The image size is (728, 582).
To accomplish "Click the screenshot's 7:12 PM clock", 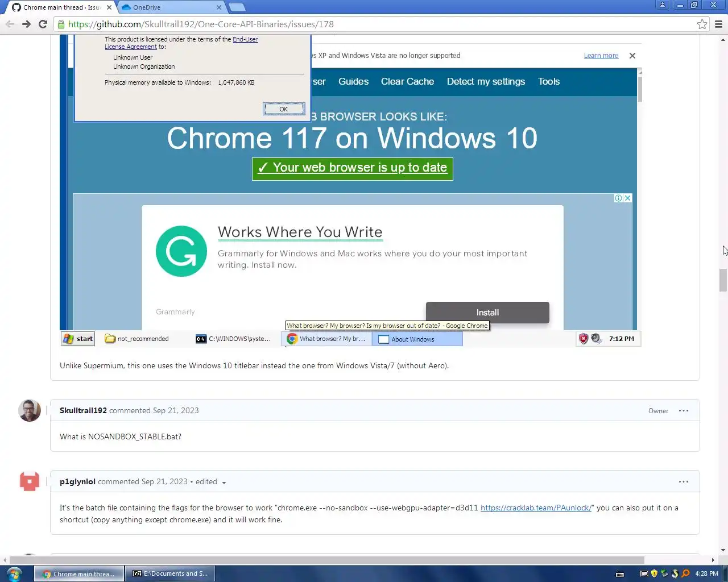I will point(621,339).
